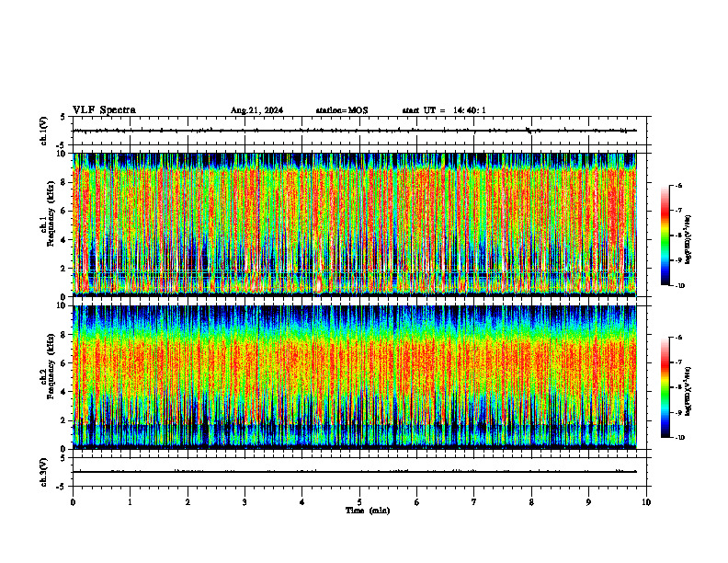Click the "VLF Spectra" plot title
Image resolution: width=728 pixels, height=563 pixels.
[104, 110]
